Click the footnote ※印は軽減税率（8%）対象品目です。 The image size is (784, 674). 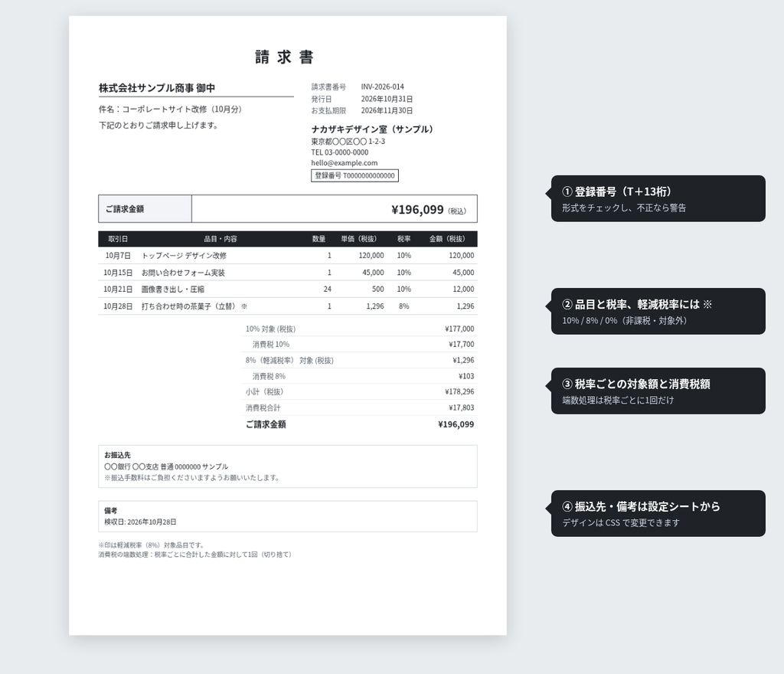click(152, 545)
